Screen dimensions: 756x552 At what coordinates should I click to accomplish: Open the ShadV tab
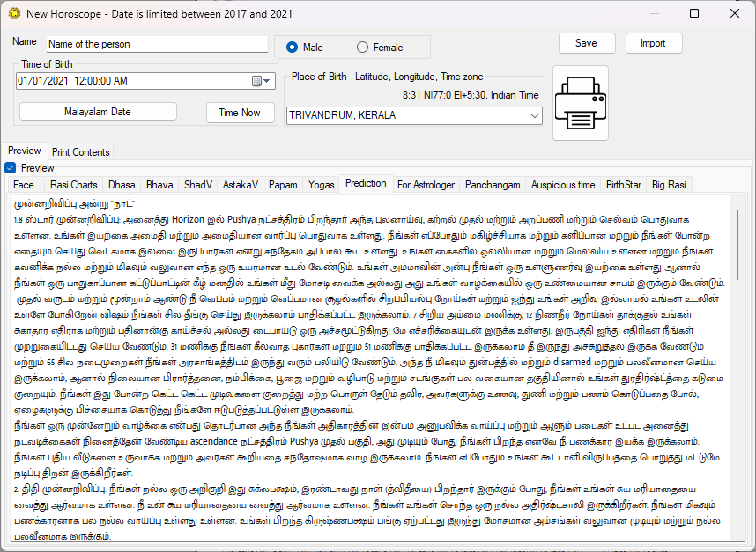[x=198, y=185]
